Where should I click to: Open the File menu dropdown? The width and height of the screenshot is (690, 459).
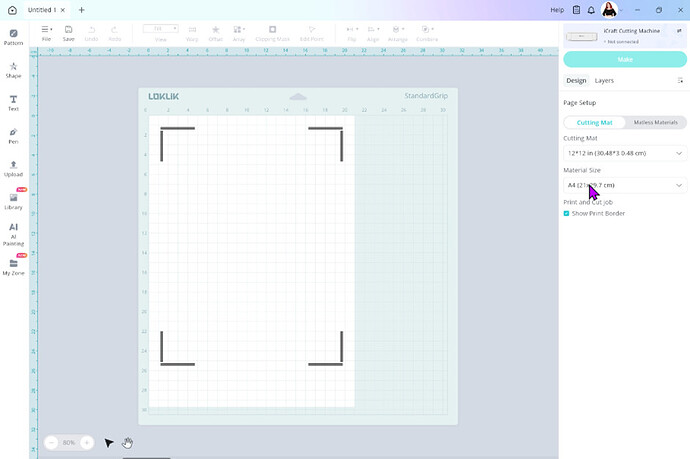coord(47,33)
